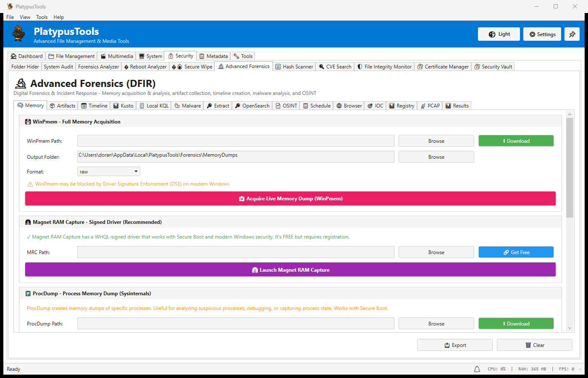Open the Tools menu in menu bar
This screenshot has height=378, width=588.
tap(42, 17)
